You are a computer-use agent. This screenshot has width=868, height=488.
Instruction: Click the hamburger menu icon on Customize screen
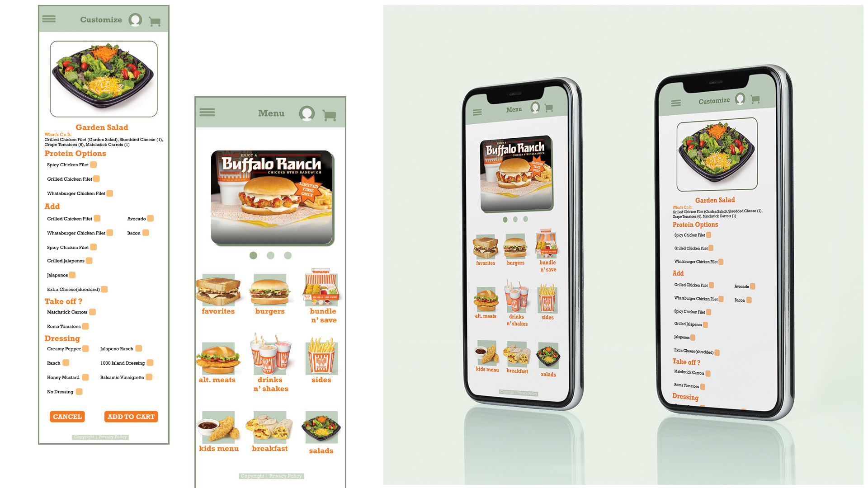[49, 19]
